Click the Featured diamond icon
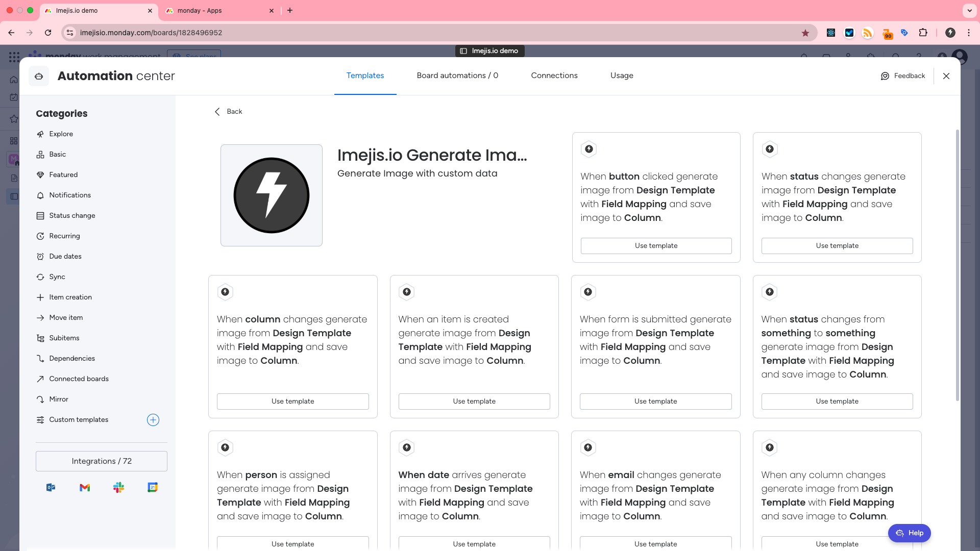Image resolution: width=980 pixels, height=551 pixels. point(40,175)
